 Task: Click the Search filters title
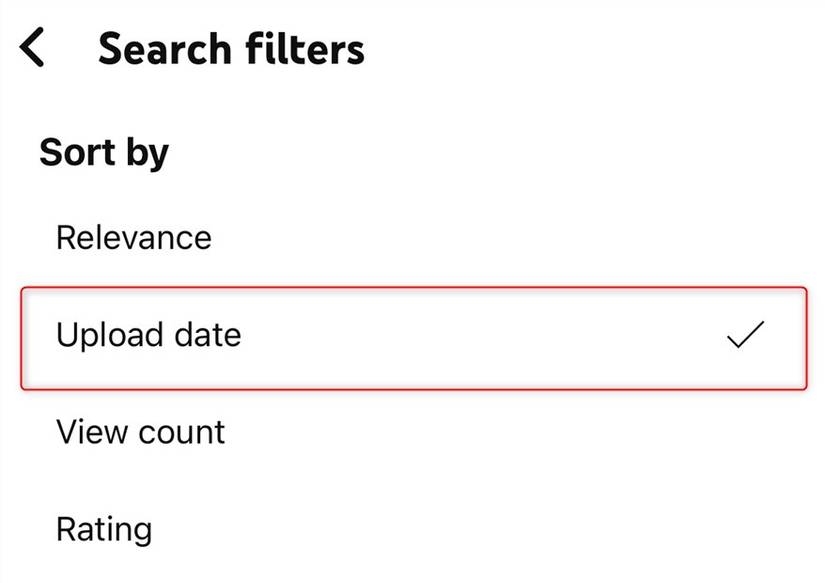pyautogui.click(x=231, y=49)
